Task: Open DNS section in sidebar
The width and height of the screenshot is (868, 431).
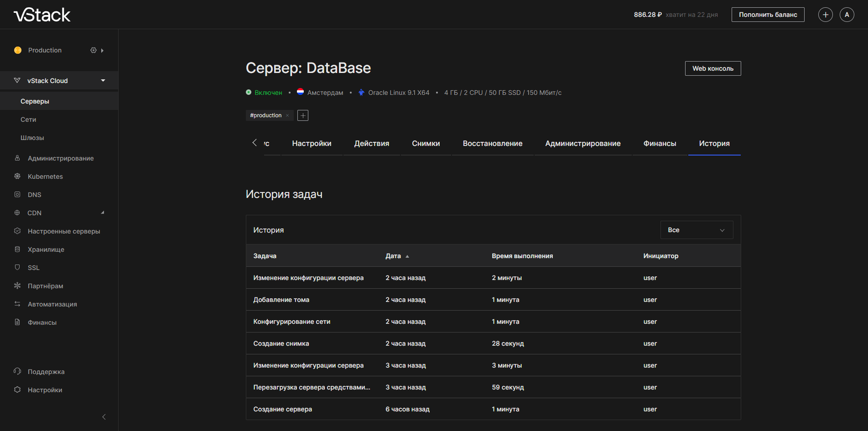Action: click(34, 195)
